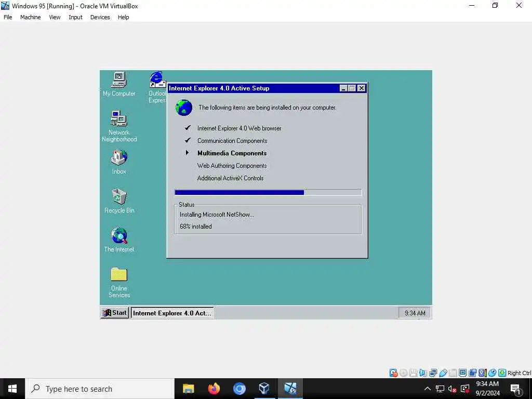Open the VirtualBox audio status icon

(x=423, y=373)
